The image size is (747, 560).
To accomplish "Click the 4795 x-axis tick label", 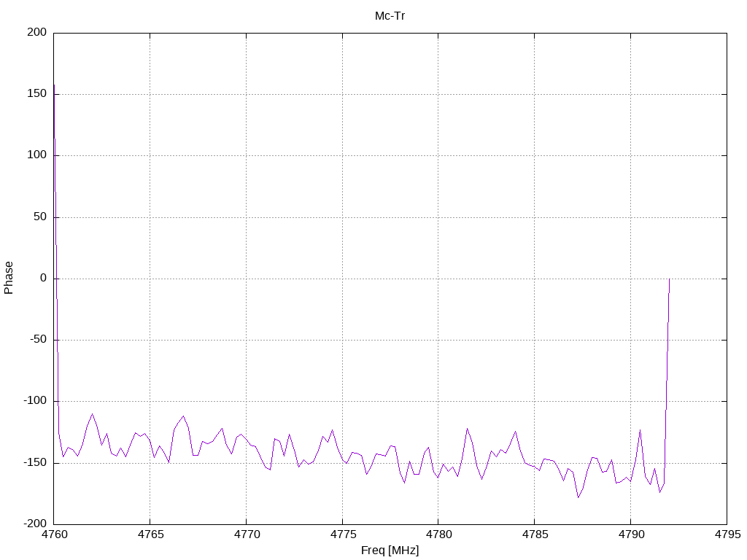I will point(727,534).
